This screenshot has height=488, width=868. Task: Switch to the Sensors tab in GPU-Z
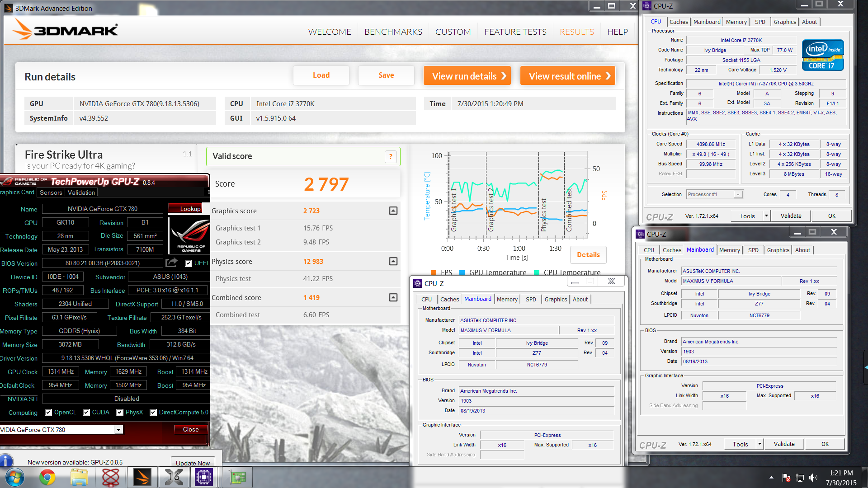click(x=51, y=192)
